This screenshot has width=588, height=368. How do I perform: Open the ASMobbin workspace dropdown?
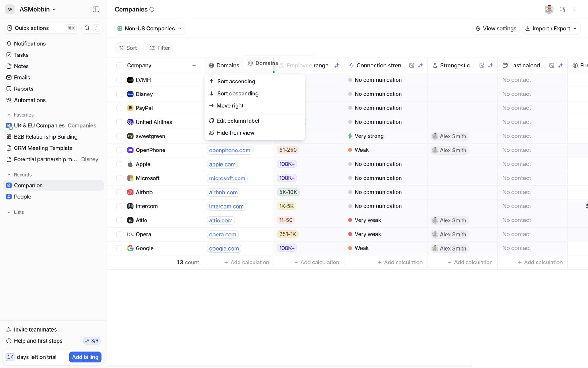38,9
